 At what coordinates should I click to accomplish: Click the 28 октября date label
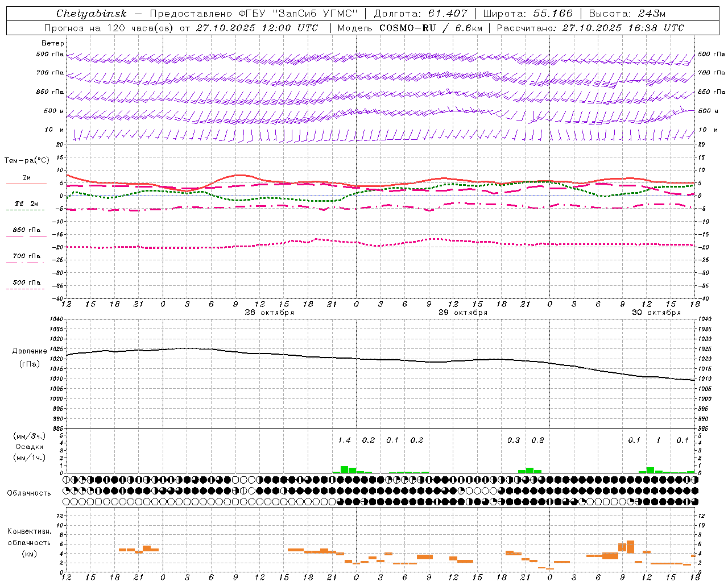(270, 313)
